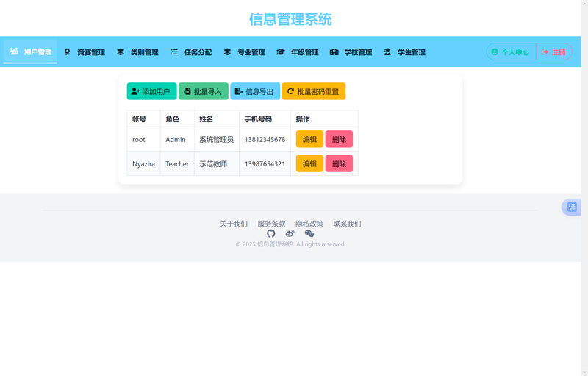Screen dimensions: 588x376
Task: Click the page vertical scrollbar track
Action: [584, 188]
